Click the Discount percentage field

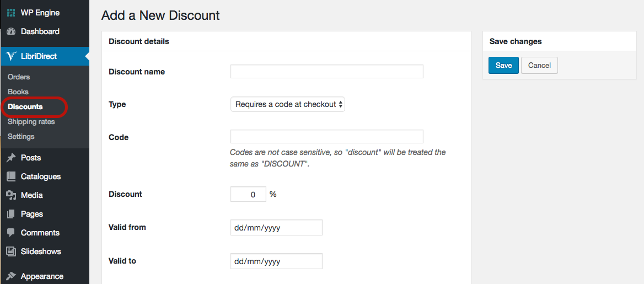click(x=248, y=195)
